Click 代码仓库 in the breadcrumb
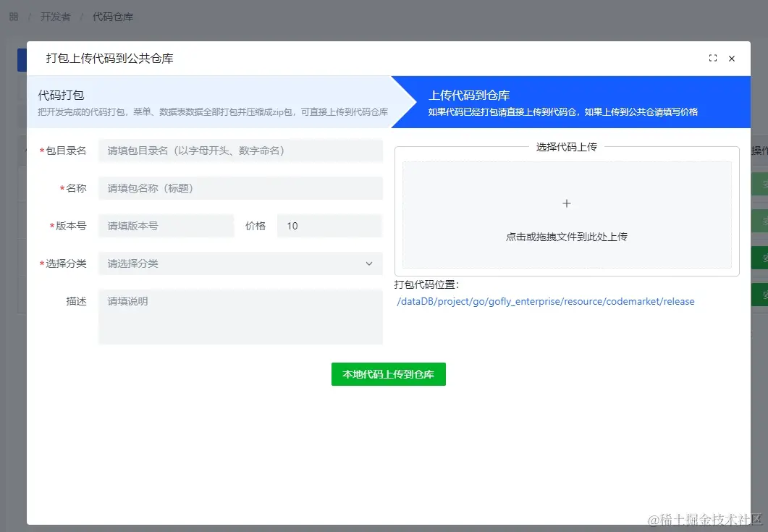The width and height of the screenshot is (768, 532). [x=113, y=17]
